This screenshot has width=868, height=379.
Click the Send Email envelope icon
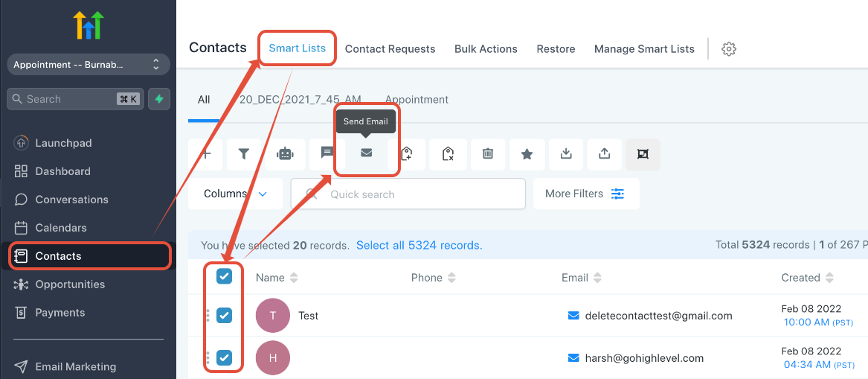coord(366,153)
